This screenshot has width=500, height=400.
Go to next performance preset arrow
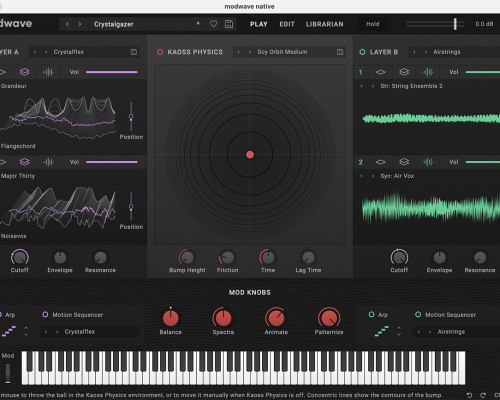[80, 24]
